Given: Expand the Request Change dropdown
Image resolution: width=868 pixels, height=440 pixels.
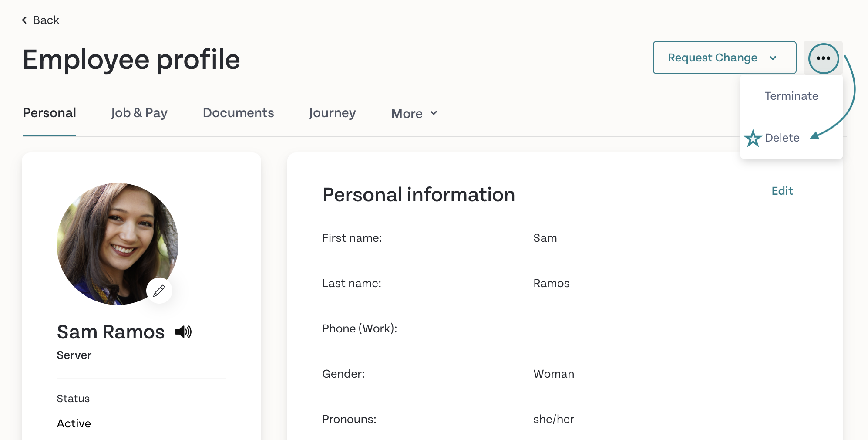Looking at the screenshot, I should coord(724,58).
